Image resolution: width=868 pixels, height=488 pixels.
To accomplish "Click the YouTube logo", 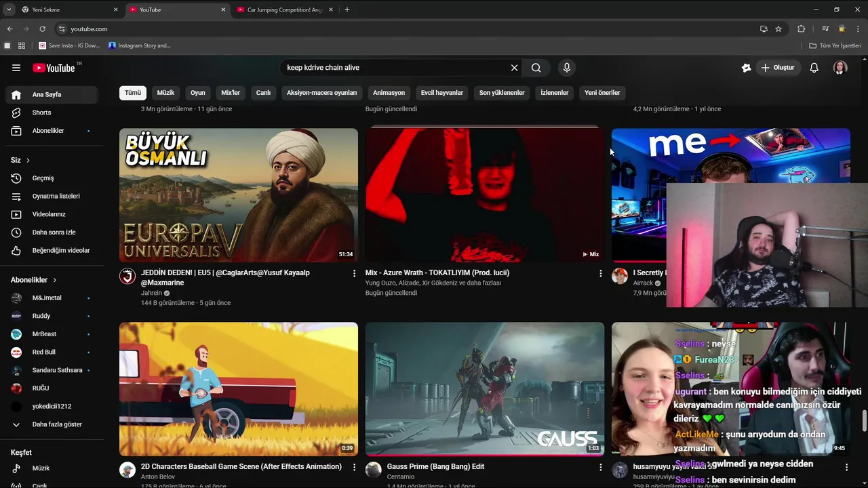I will coord(54,68).
